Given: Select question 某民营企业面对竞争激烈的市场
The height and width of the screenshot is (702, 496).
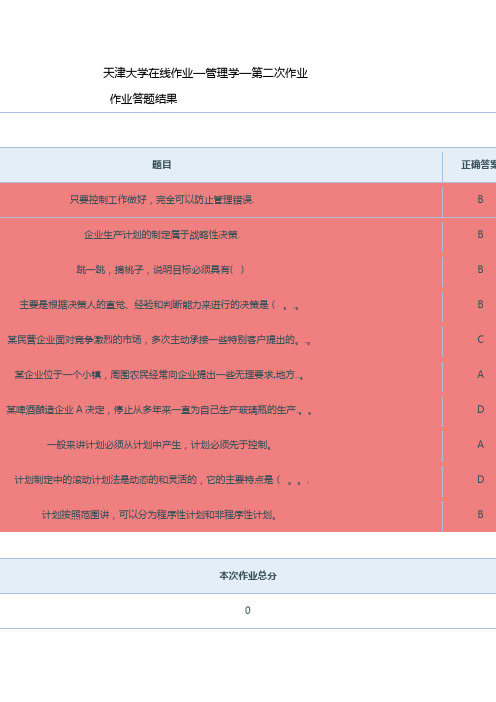Looking at the screenshot, I should click(x=159, y=340).
